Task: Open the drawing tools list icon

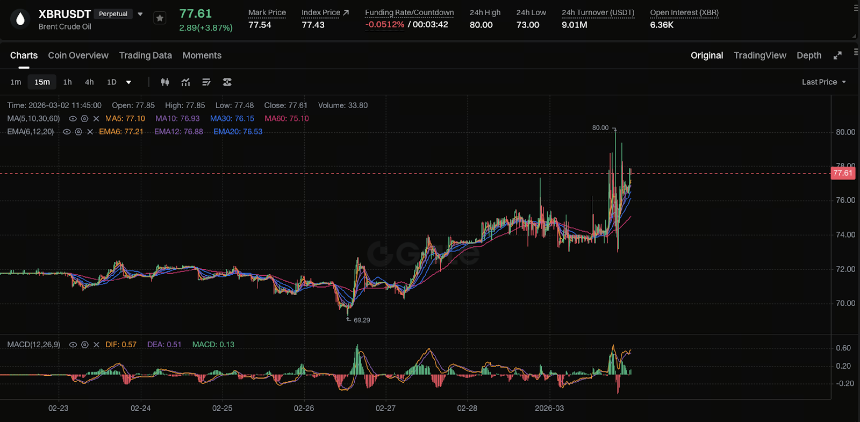Action: pos(206,82)
